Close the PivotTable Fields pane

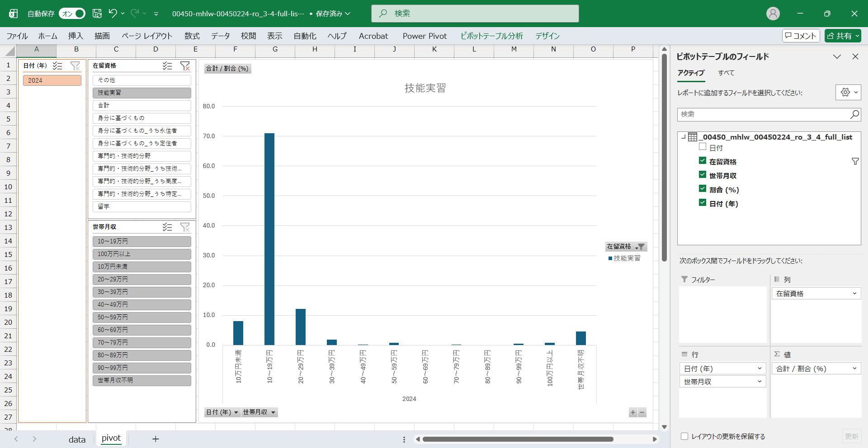click(855, 56)
